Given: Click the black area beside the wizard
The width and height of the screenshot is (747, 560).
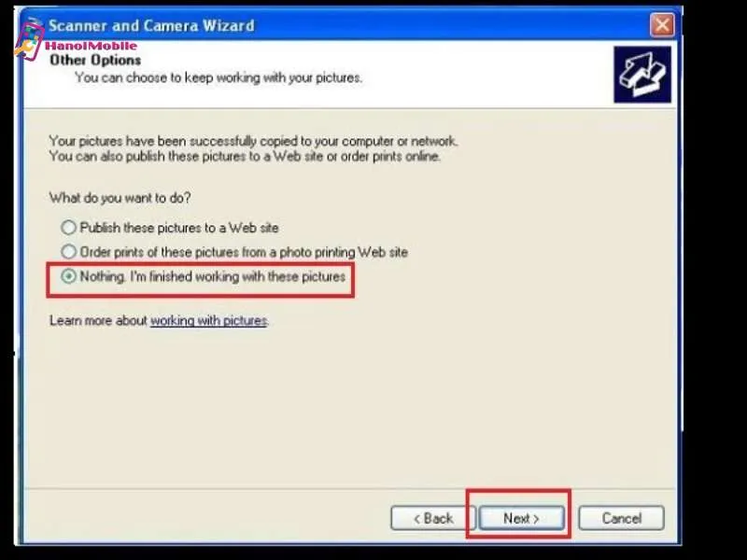Looking at the screenshot, I should 714,286.
